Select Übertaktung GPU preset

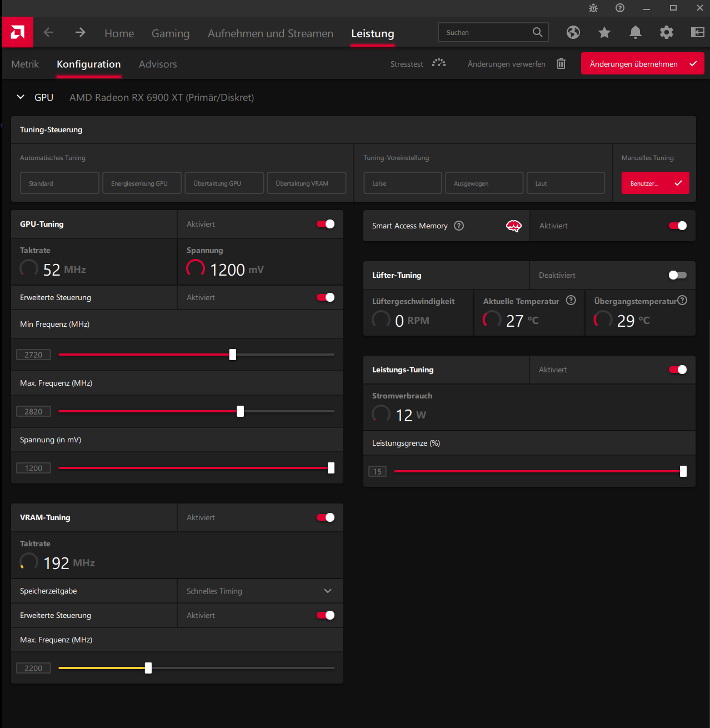tap(224, 183)
